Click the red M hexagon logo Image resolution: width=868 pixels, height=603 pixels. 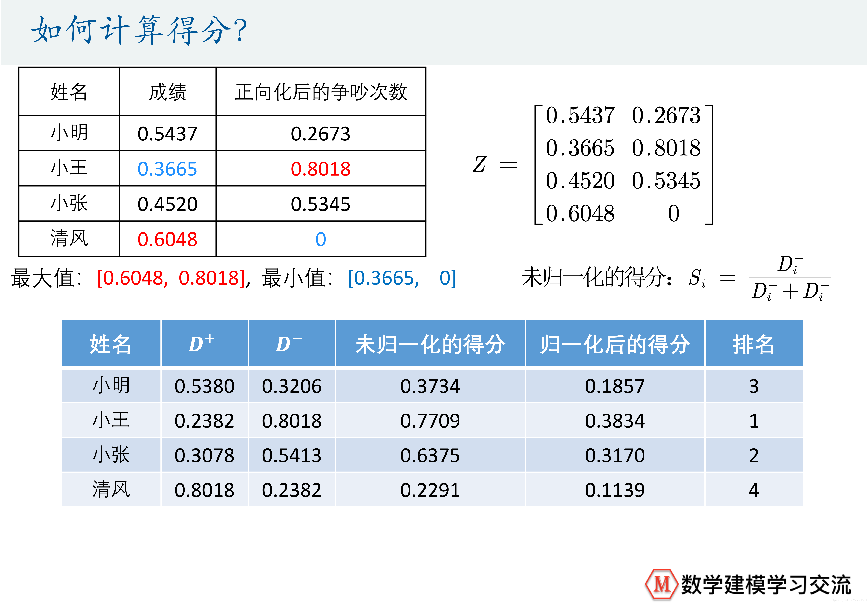point(662,584)
